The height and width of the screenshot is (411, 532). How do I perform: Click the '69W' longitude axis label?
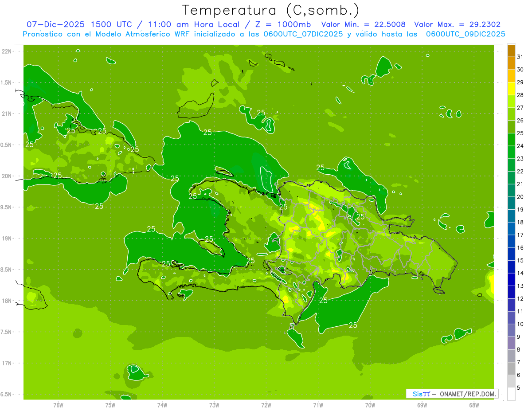(x=422, y=405)
